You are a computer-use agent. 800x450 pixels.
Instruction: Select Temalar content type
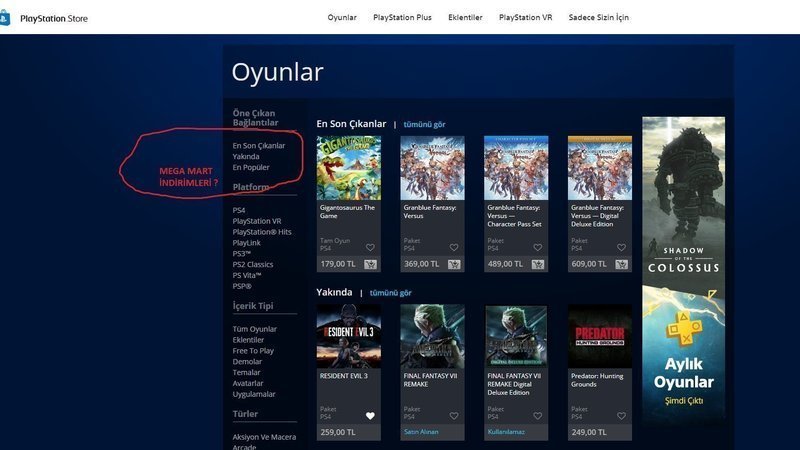click(x=246, y=372)
